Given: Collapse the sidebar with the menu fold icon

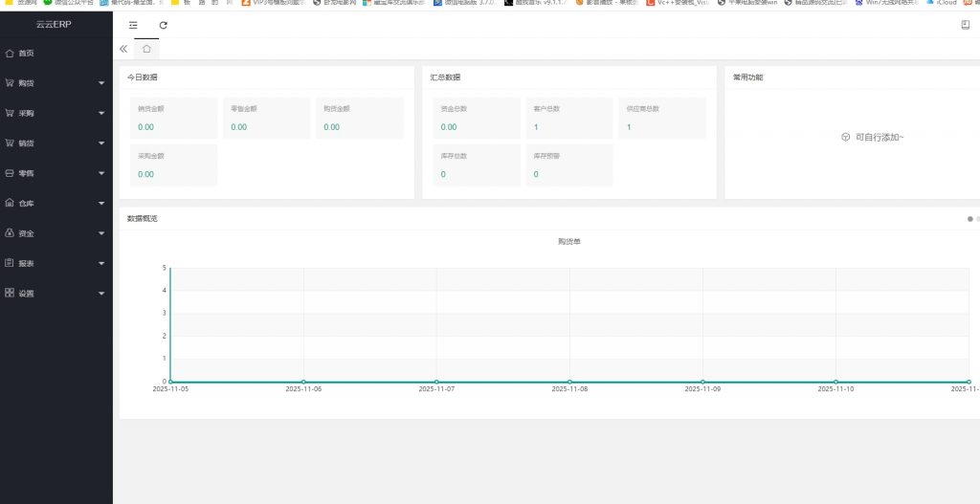Looking at the screenshot, I should (133, 25).
